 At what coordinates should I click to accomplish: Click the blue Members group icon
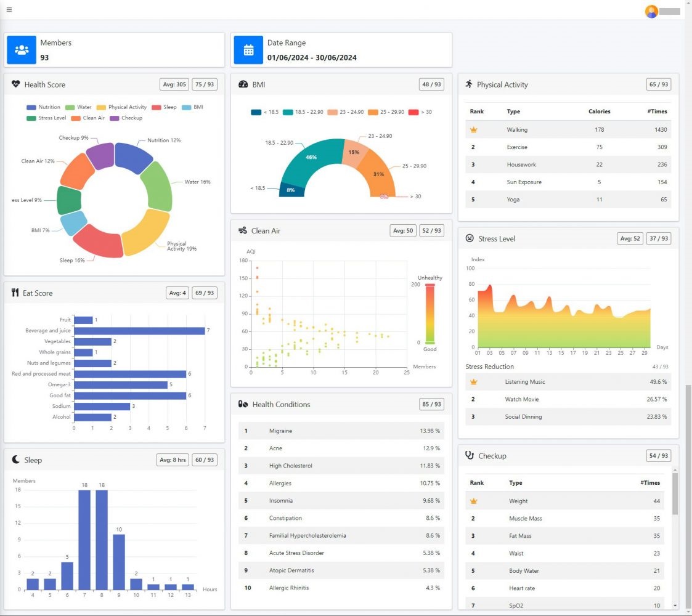22,50
